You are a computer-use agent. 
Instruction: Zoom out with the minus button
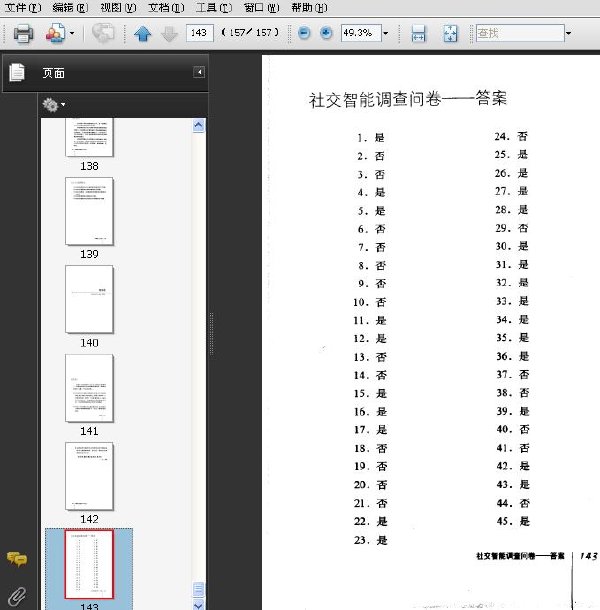(x=304, y=33)
